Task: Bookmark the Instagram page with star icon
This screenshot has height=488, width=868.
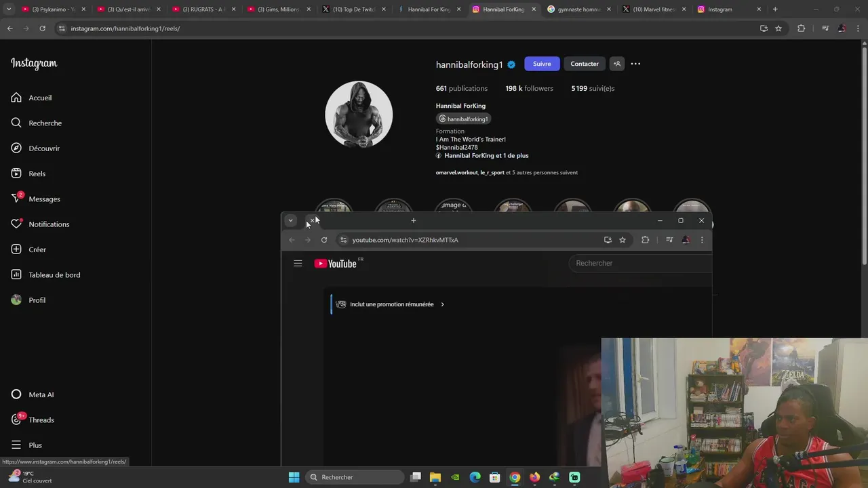Action: click(x=778, y=28)
